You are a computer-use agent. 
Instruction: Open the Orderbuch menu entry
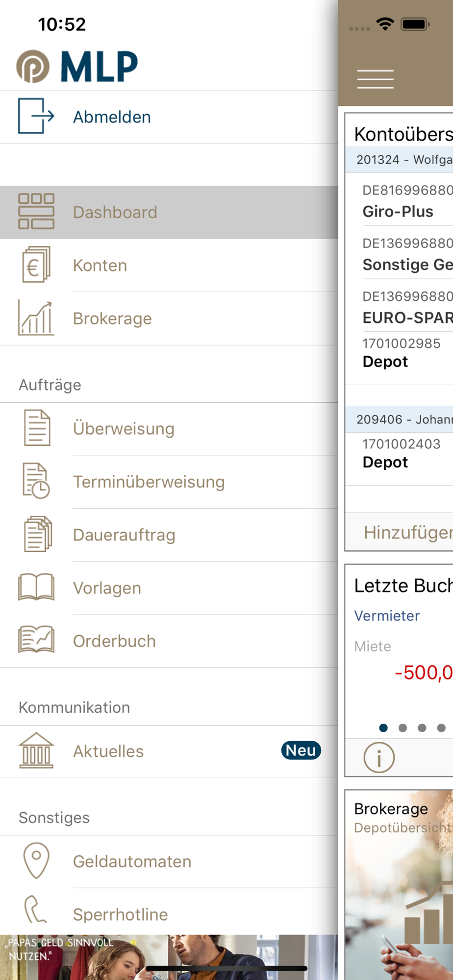tap(169, 641)
